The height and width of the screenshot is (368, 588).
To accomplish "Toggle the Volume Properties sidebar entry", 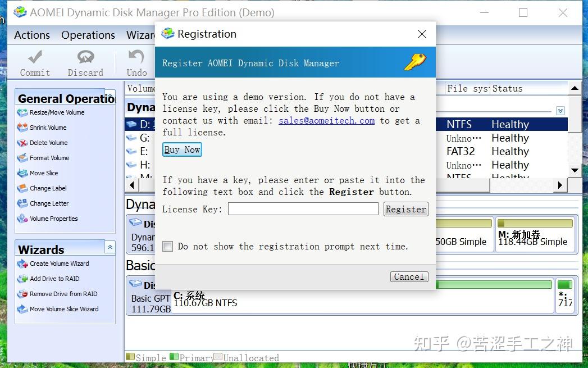I will click(x=49, y=219).
